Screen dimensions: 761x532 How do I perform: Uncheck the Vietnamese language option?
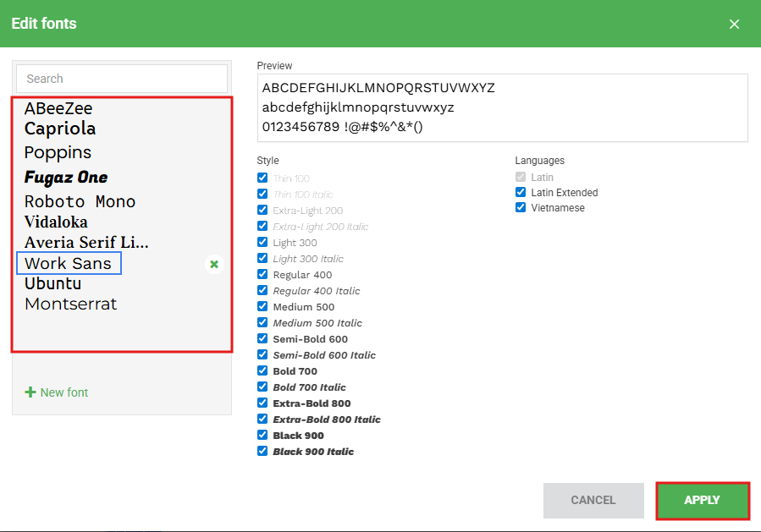(521, 208)
